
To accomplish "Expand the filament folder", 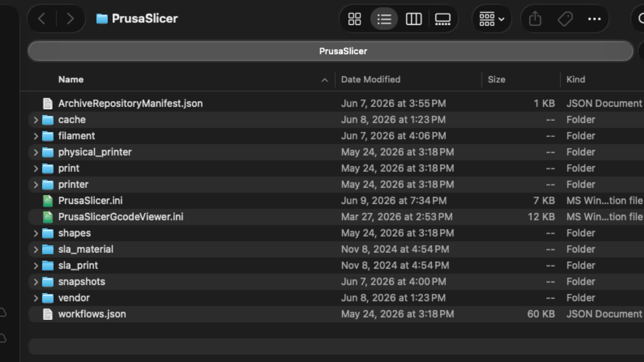I will pos(36,136).
